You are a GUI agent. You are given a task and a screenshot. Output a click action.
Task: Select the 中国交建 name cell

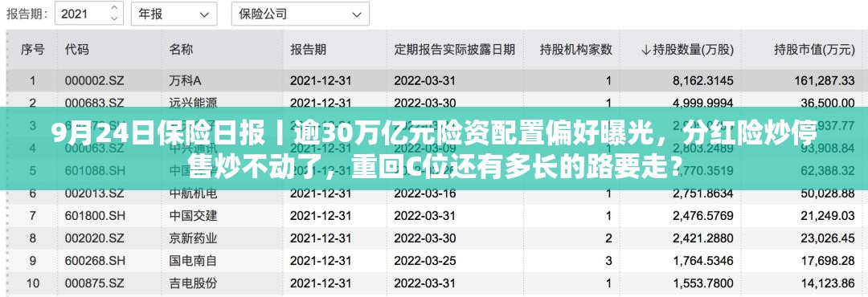[x=193, y=216]
